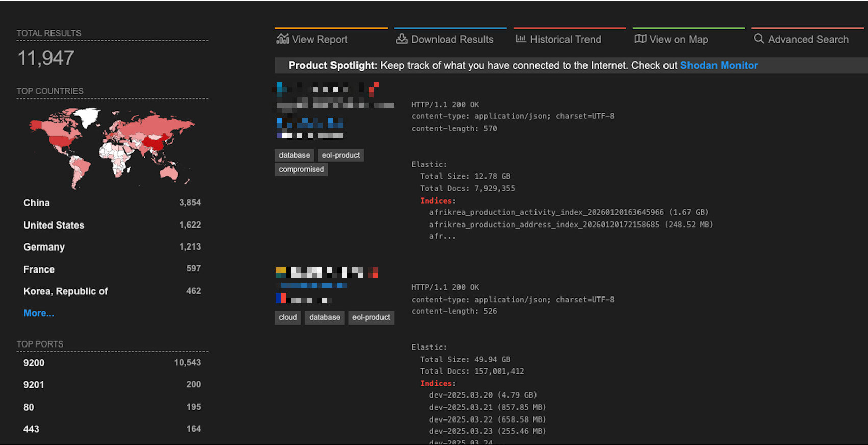Click the 'Total Size: 12.78 GB' line

tap(465, 176)
